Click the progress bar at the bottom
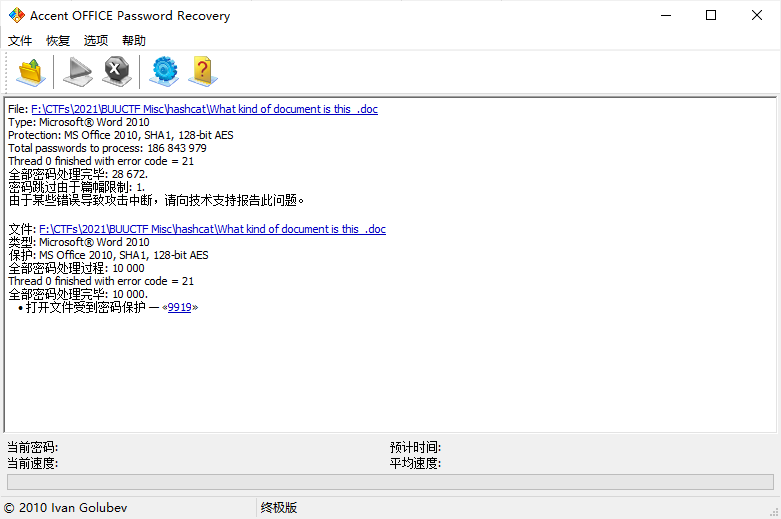Viewport: 781px width, 519px height. tap(390, 482)
